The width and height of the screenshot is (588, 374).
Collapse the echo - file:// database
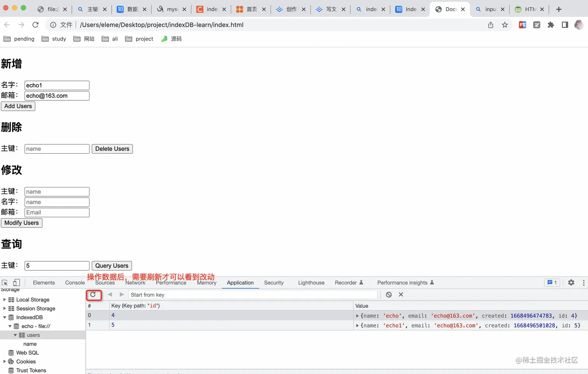click(x=10, y=326)
